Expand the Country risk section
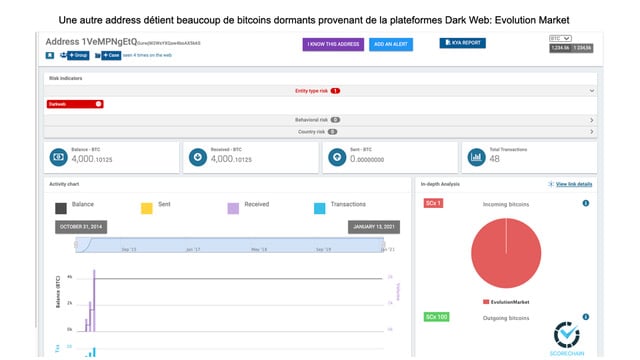Viewport: 640px width, 360px height. (x=320, y=132)
